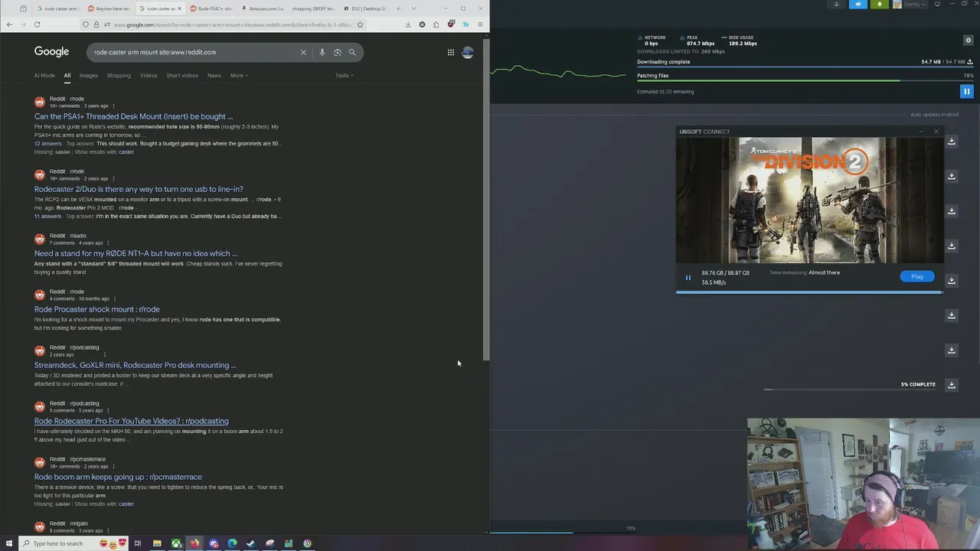Switch to the Rode PSA1+ browser tab

[211, 8]
